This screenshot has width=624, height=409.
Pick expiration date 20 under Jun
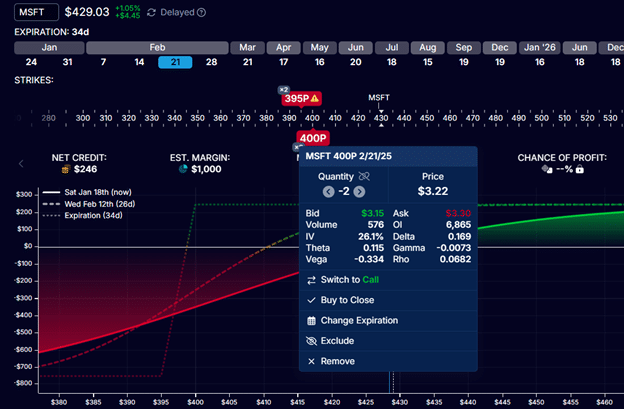click(x=355, y=62)
